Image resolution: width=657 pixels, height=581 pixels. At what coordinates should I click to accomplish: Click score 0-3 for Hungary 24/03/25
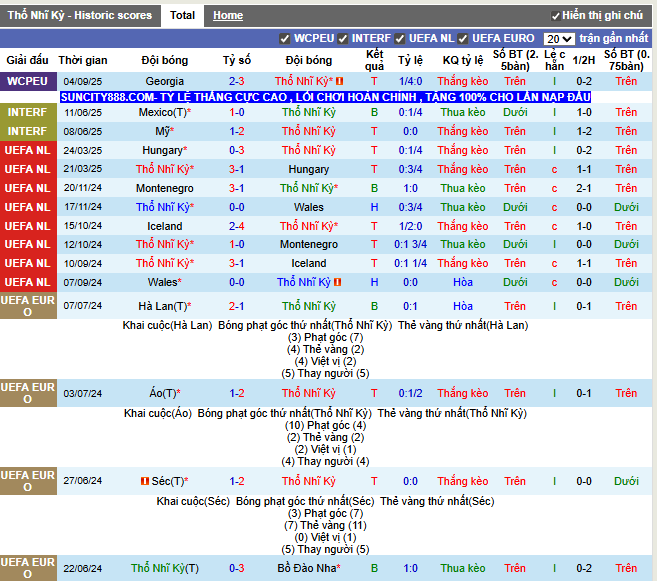tap(237, 150)
